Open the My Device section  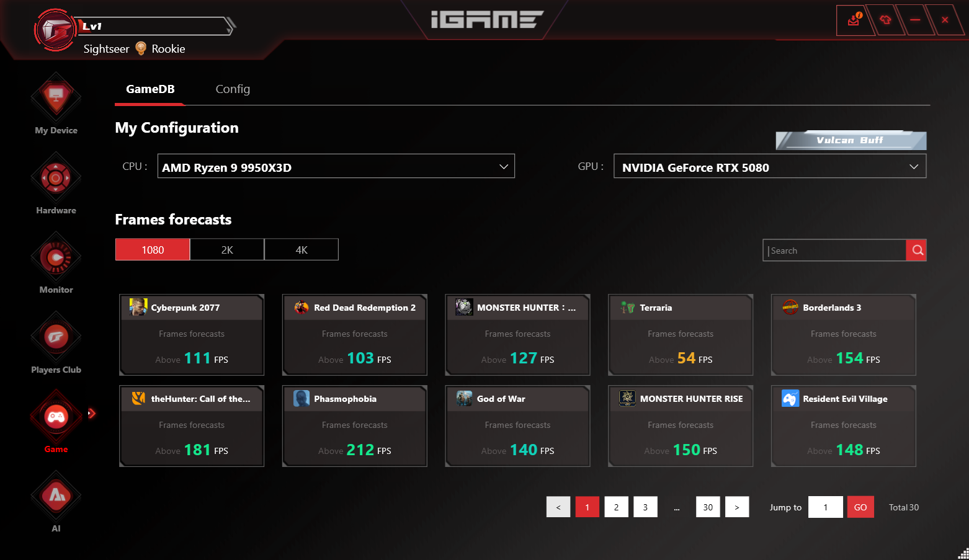[56, 104]
